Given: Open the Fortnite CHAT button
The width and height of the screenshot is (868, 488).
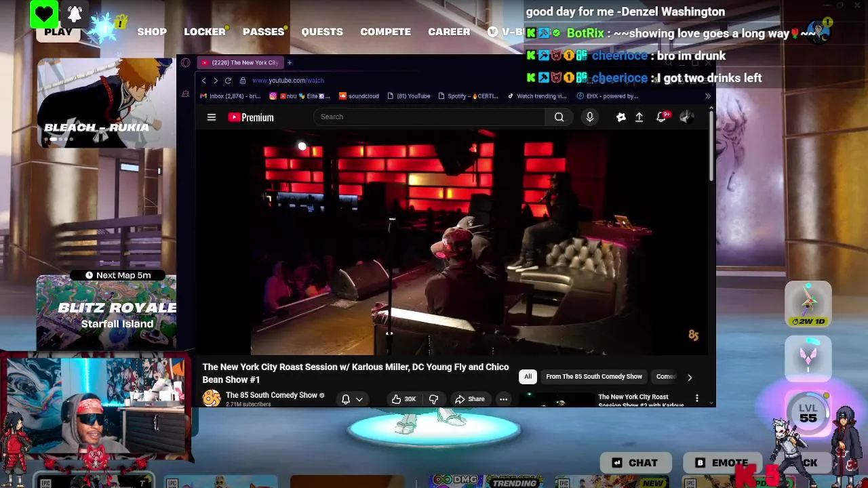Looking at the screenshot, I should (635, 463).
